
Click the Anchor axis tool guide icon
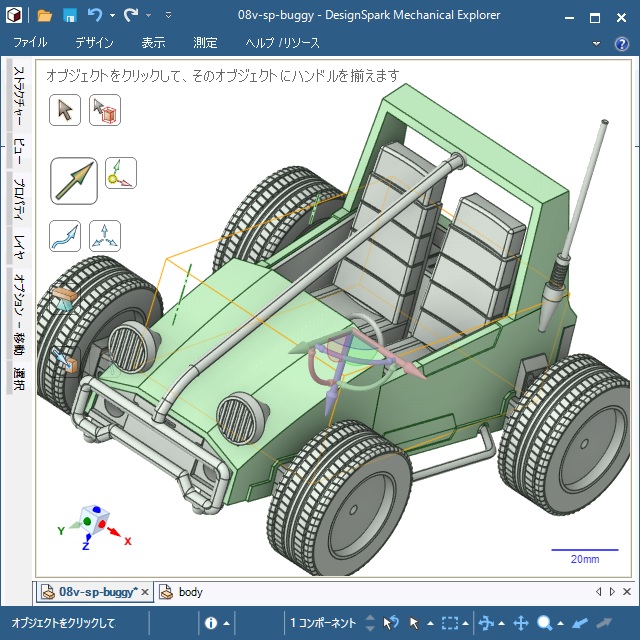tap(120, 173)
